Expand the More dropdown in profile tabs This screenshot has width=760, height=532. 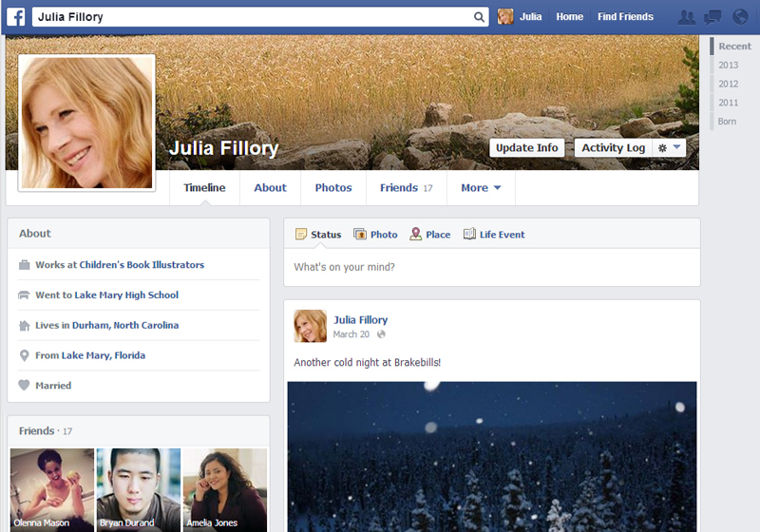coord(481,188)
